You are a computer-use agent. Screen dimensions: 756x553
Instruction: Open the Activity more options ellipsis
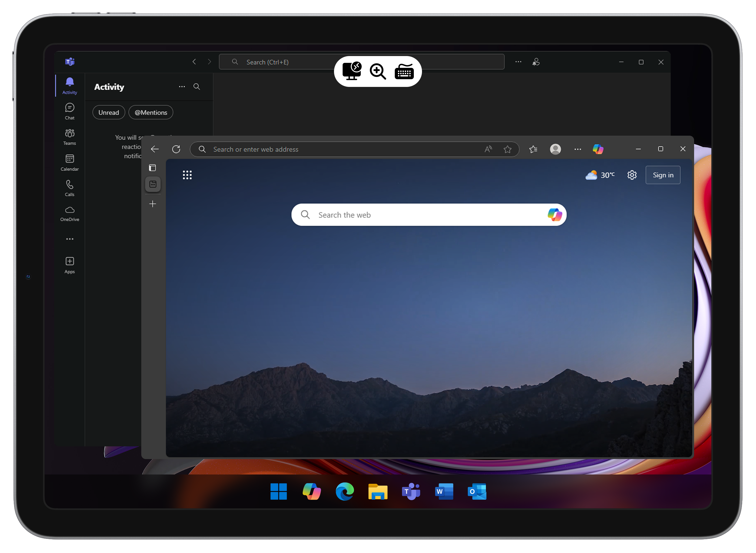pos(182,87)
